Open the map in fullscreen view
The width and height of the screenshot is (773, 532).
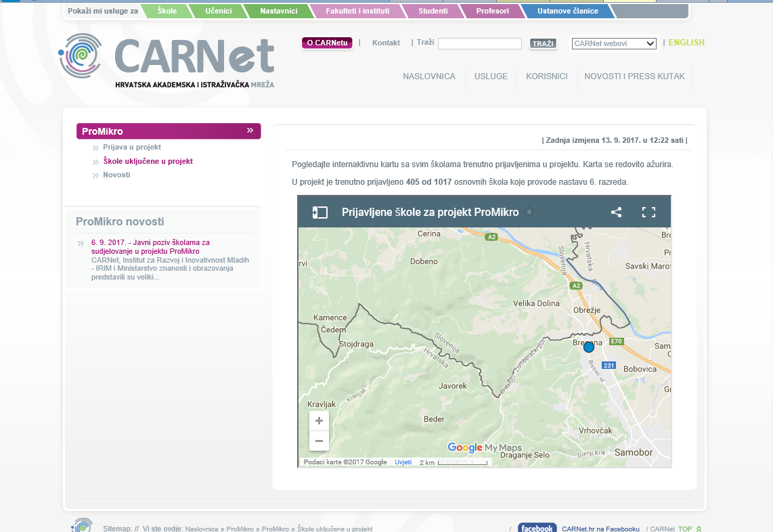pos(648,213)
